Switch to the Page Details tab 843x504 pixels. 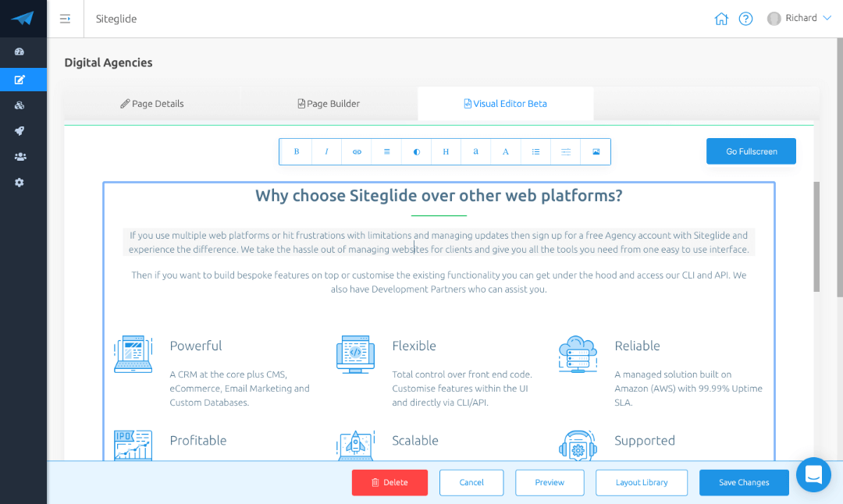coord(152,104)
